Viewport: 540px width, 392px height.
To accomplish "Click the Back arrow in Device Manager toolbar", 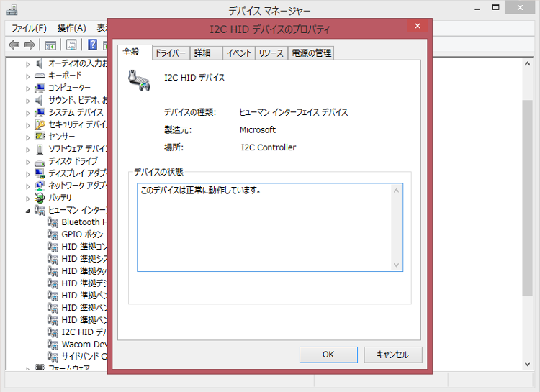I will (14, 45).
